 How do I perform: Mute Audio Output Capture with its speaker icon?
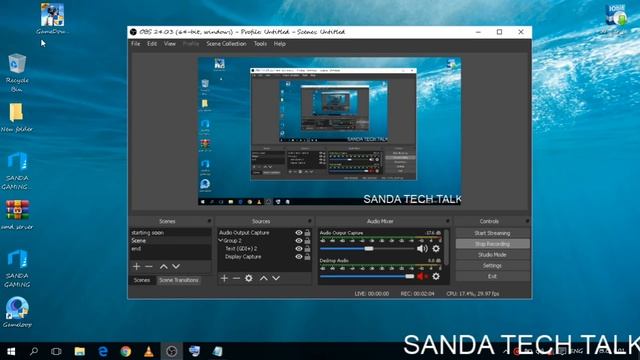click(422, 248)
